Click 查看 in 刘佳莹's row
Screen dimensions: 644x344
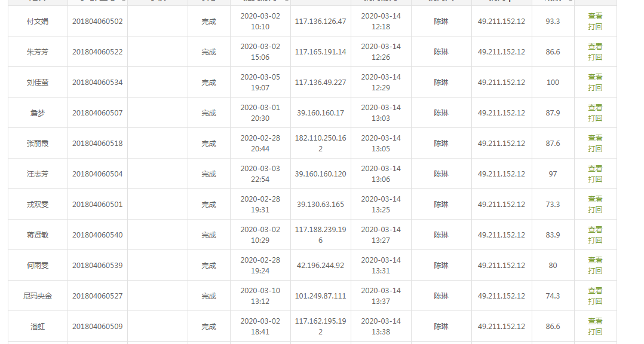(595, 77)
